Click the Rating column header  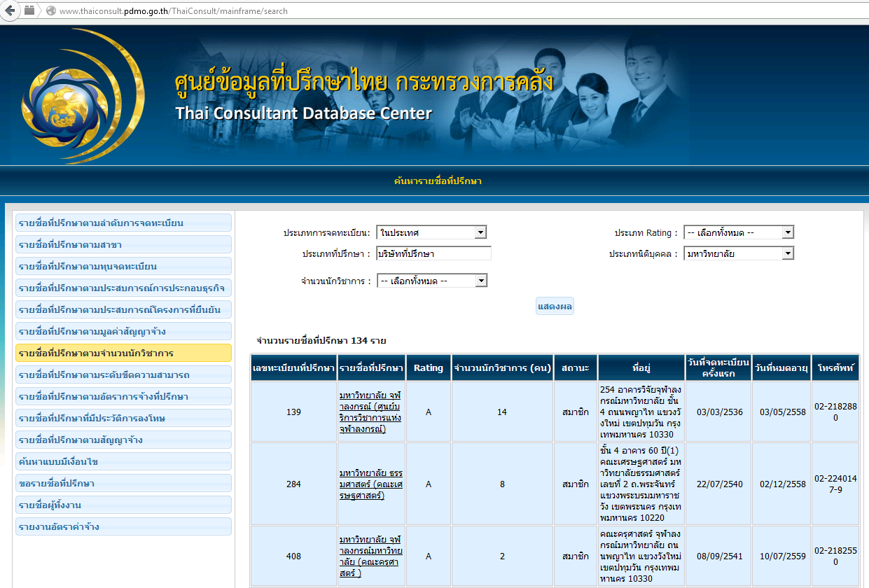pyautogui.click(x=429, y=367)
